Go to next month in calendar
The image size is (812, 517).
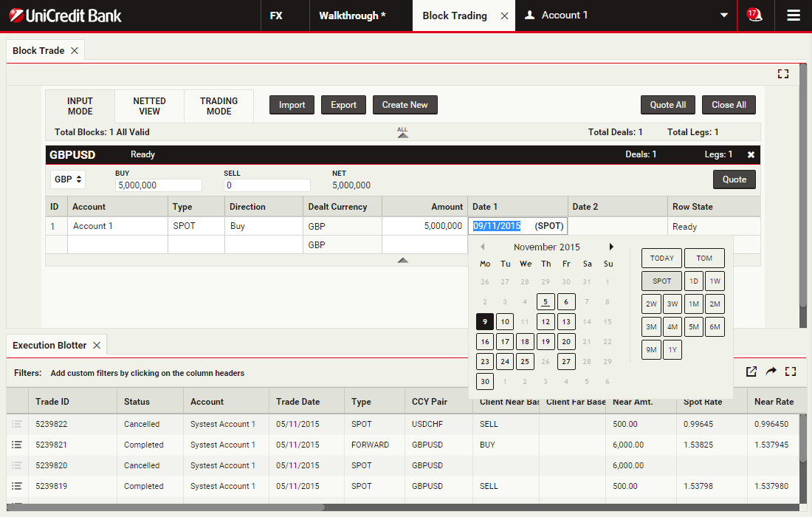(611, 247)
